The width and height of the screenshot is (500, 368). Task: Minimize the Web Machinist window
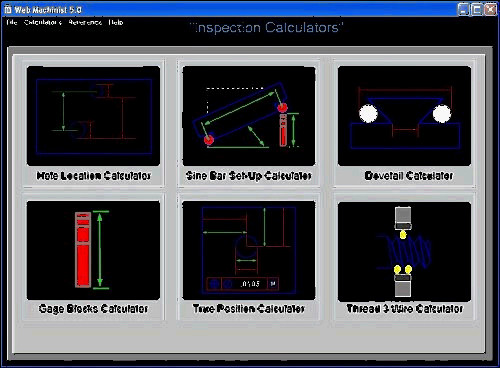[x=464, y=9]
